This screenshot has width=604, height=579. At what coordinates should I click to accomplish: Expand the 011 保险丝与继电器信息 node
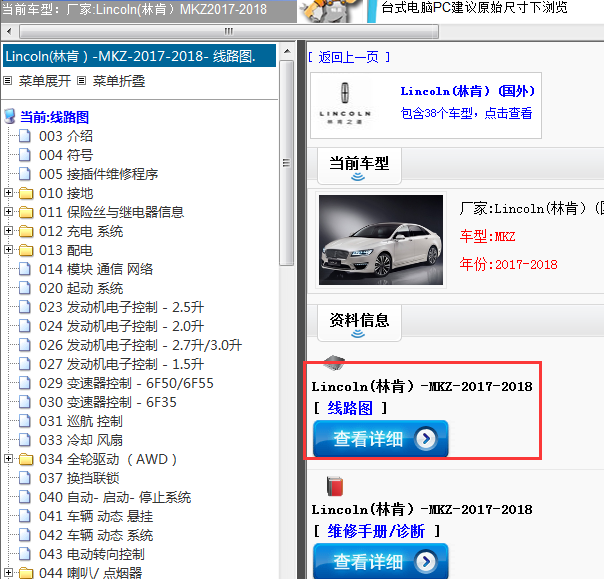tap(8, 211)
